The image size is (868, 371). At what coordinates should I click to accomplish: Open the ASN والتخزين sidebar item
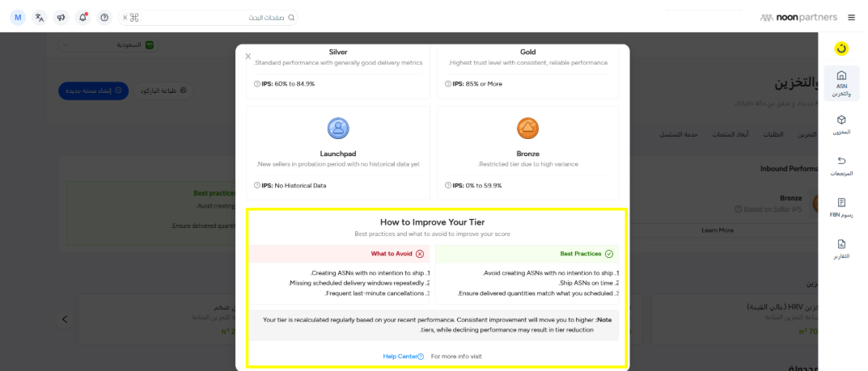click(x=841, y=83)
